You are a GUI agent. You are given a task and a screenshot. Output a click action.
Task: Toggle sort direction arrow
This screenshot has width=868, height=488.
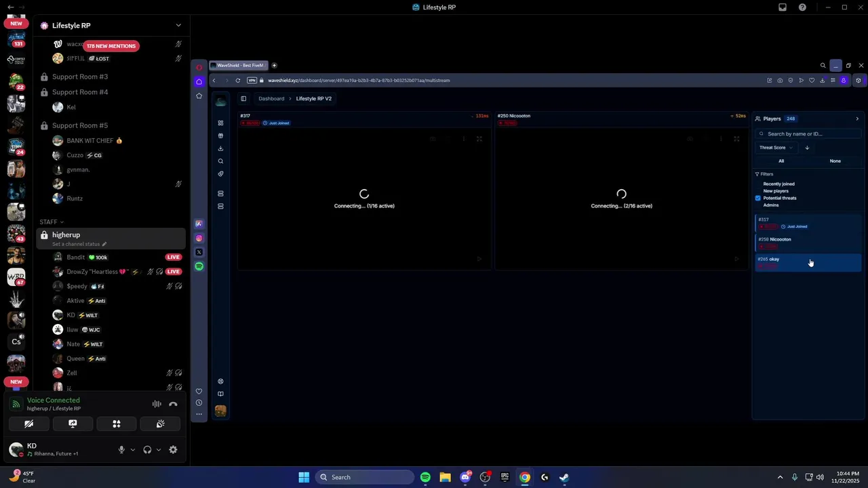[807, 148]
